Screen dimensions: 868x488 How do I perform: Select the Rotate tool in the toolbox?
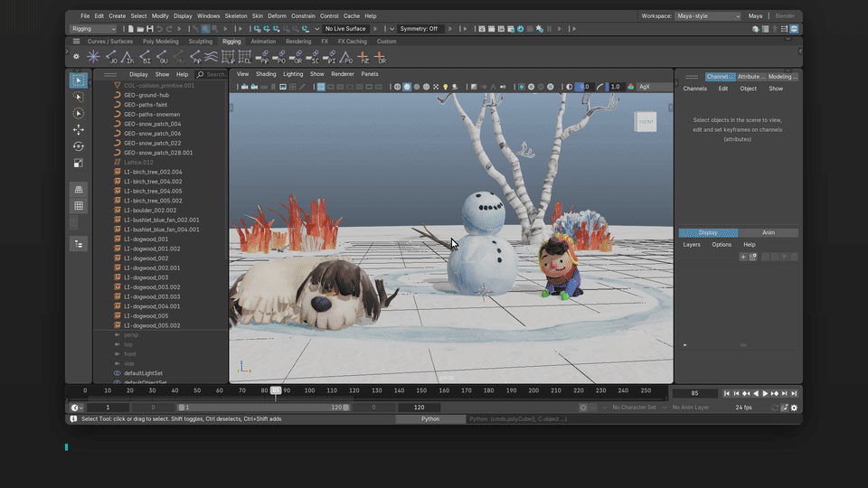click(x=79, y=146)
